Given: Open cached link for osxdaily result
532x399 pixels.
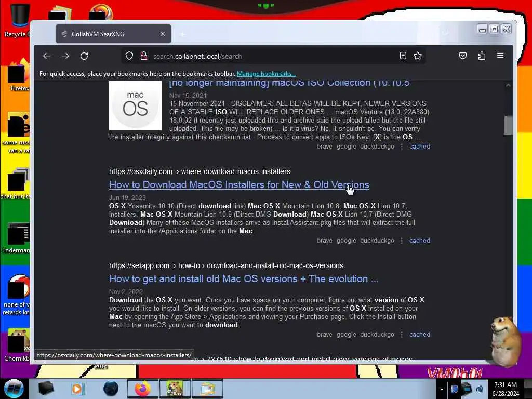Looking at the screenshot, I should [x=420, y=241].
